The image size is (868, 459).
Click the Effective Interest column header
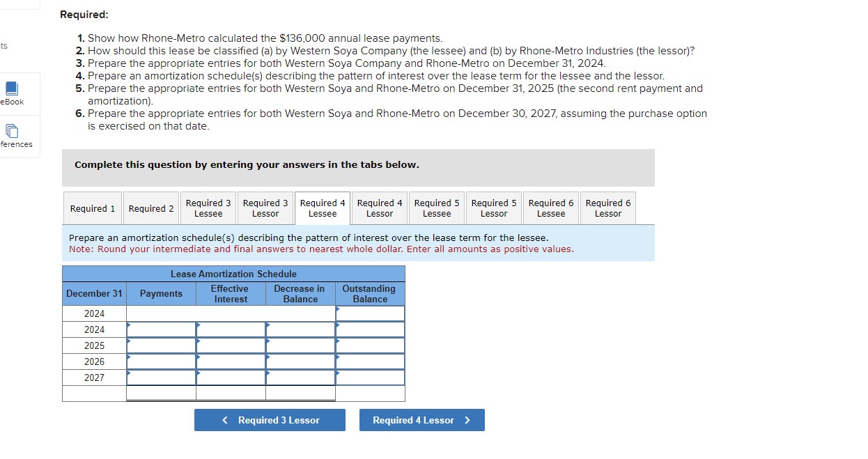[x=231, y=293]
